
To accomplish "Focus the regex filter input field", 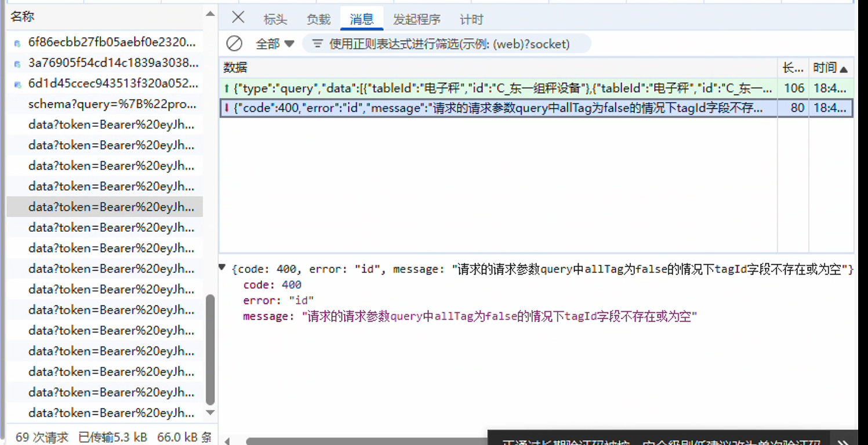I will click(449, 44).
